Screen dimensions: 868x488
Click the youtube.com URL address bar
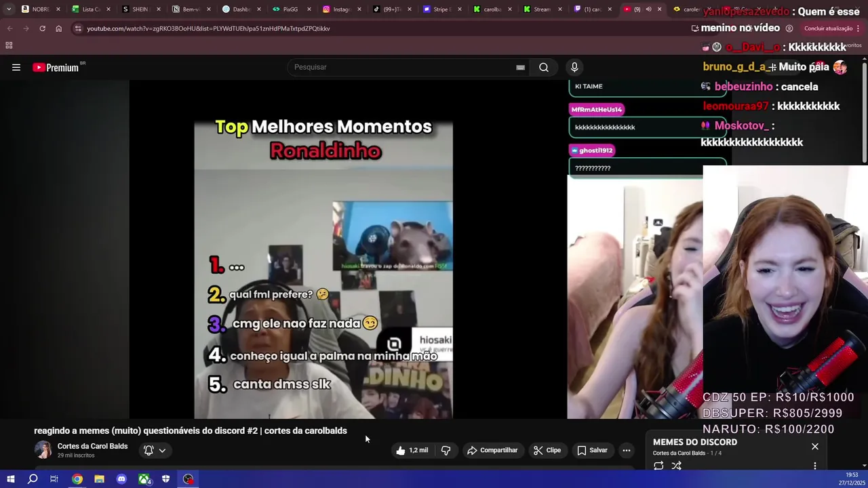208,28
